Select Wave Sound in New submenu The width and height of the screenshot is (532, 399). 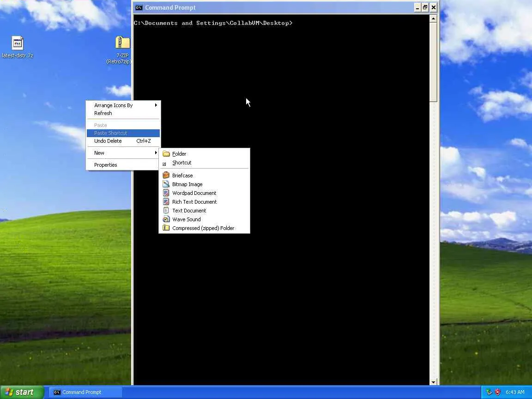pos(204,219)
